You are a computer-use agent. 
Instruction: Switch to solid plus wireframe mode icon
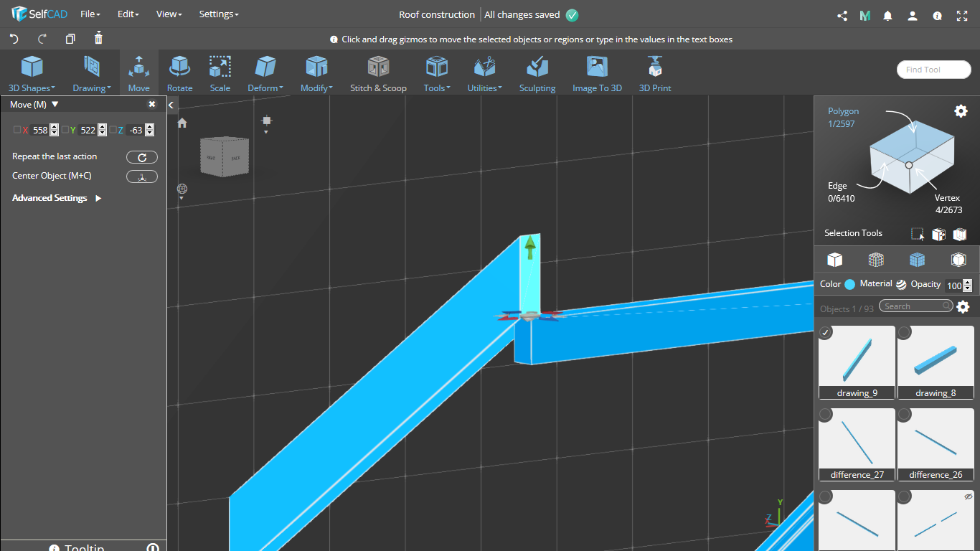(917, 260)
